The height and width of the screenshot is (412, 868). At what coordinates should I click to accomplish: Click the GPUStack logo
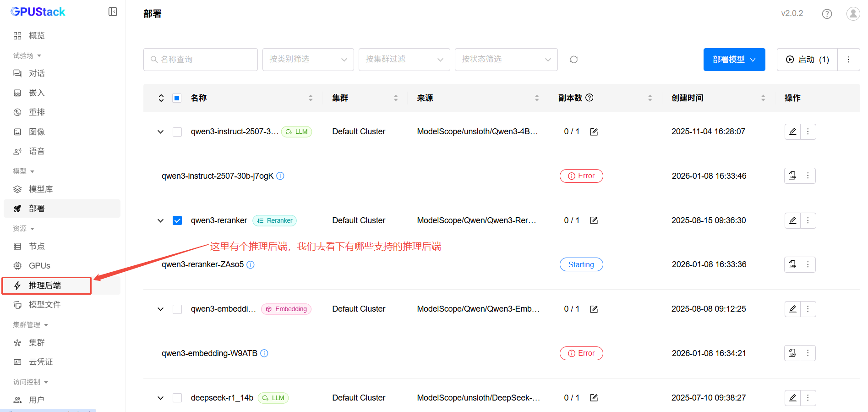click(x=38, y=12)
